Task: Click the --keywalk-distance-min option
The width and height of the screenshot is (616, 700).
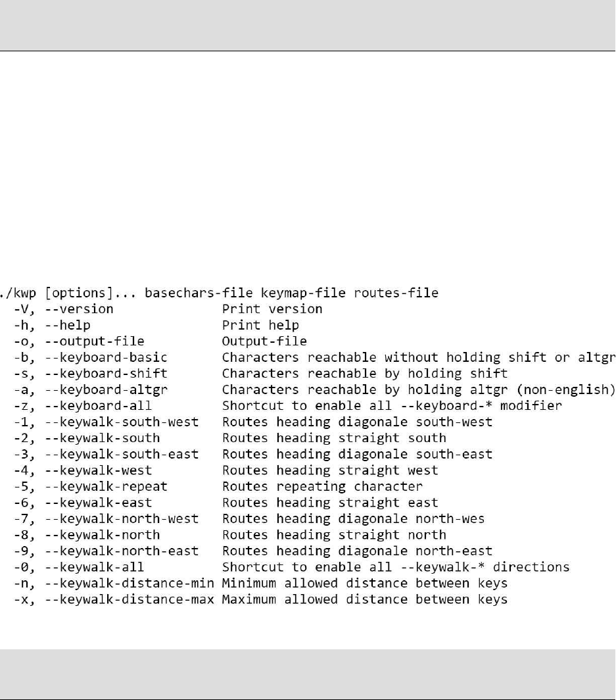Action: [x=130, y=583]
